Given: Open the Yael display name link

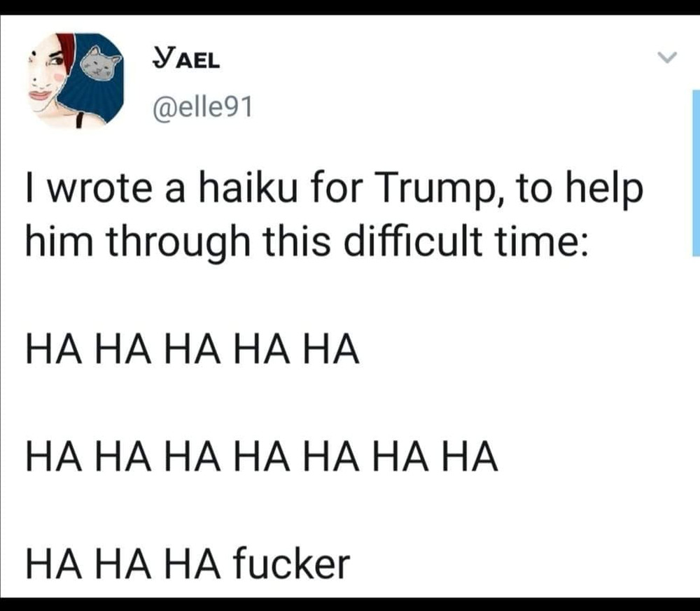Looking at the screenshot, I should [186, 59].
